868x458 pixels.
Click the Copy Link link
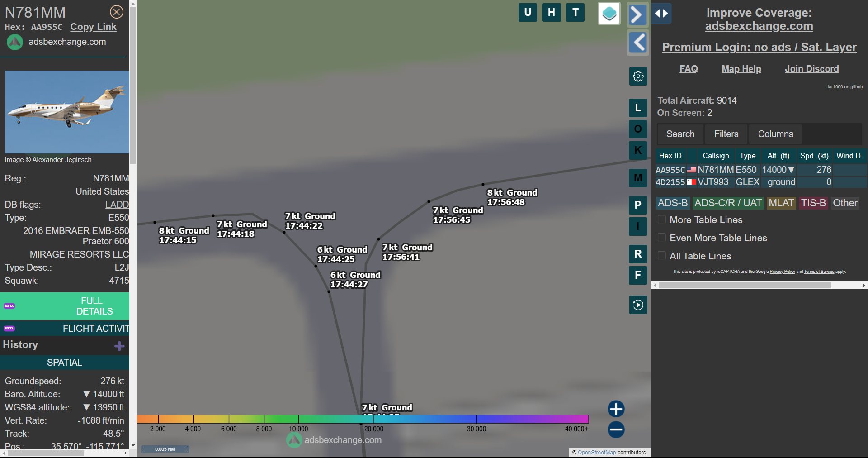[x=93, y=27]
